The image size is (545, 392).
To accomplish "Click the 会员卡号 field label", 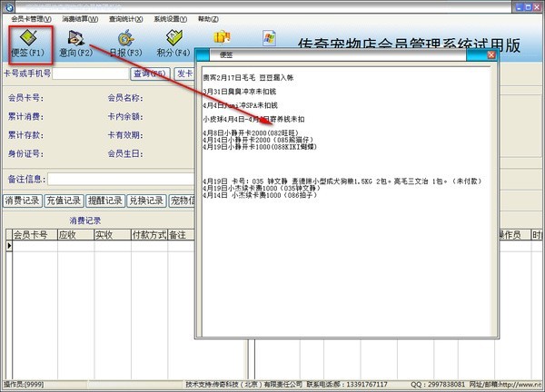I will [x=26, y=98].
